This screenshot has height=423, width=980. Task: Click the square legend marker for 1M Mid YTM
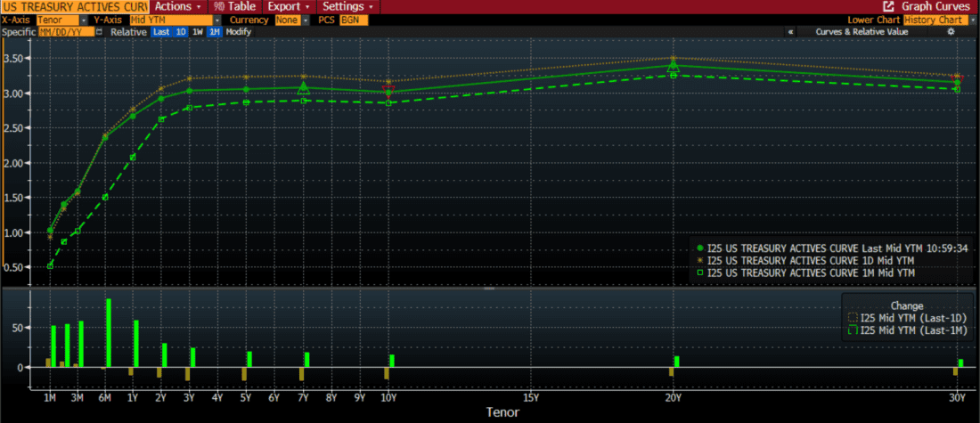[x=700, y=273]
